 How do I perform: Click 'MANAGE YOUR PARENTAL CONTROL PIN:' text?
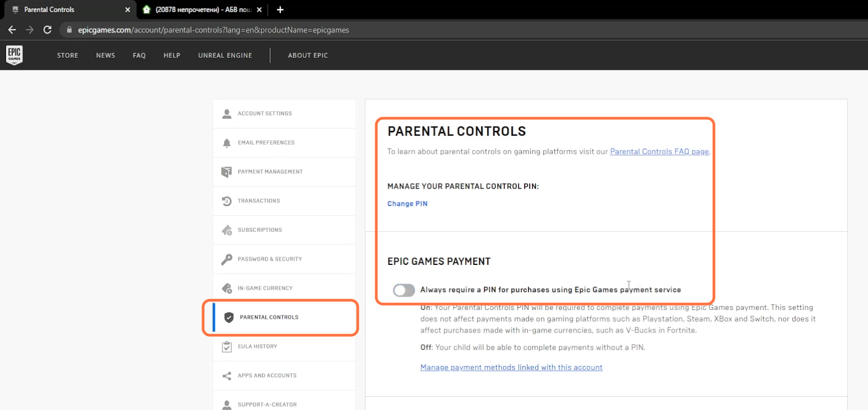coord(463,187)
